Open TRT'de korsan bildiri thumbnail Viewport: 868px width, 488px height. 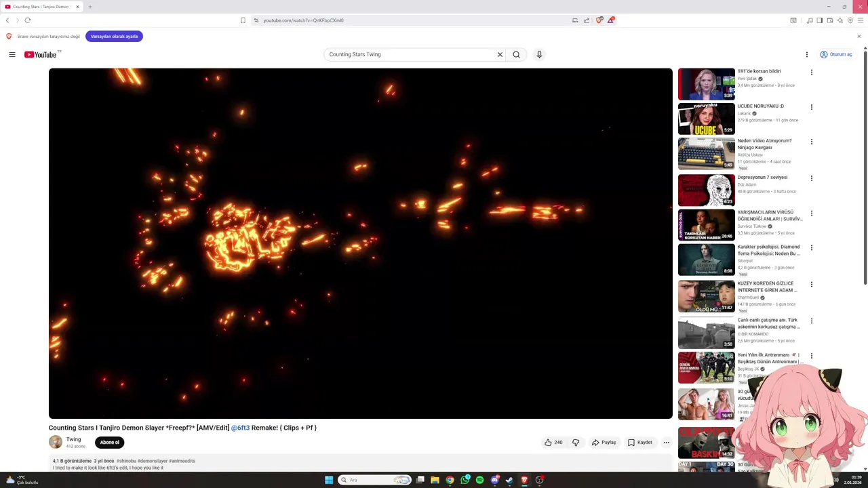tap(706, 83)
